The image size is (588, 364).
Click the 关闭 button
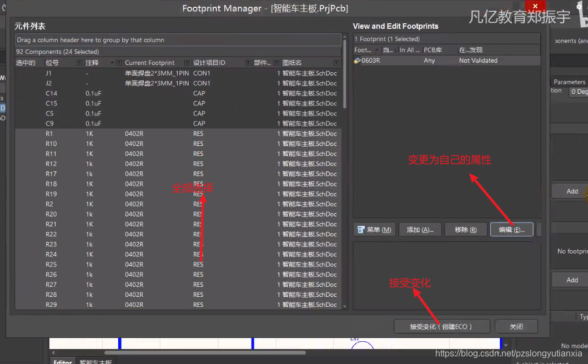pyautogui.click(x=516, y=326)
